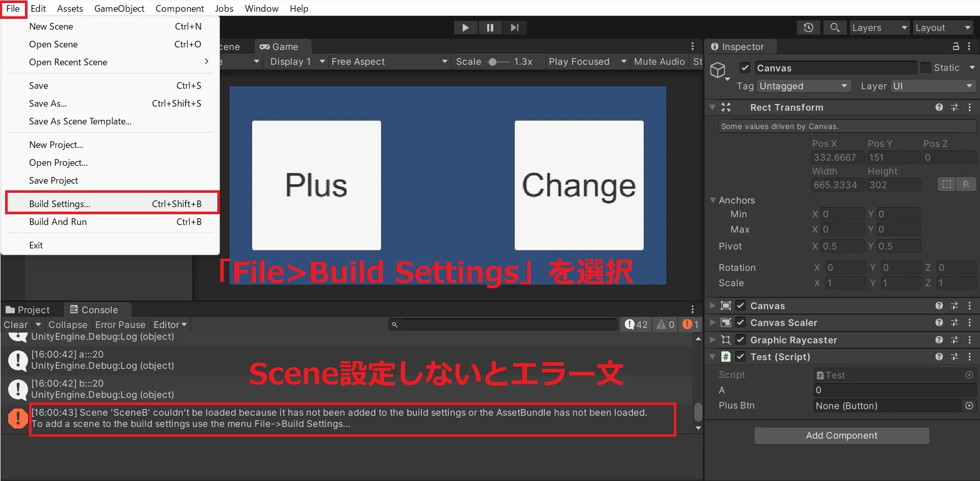Open the console Editor dropdown
Image resolution: width=980 pixels, height=481 pixels.
click(x=170, y=324)
